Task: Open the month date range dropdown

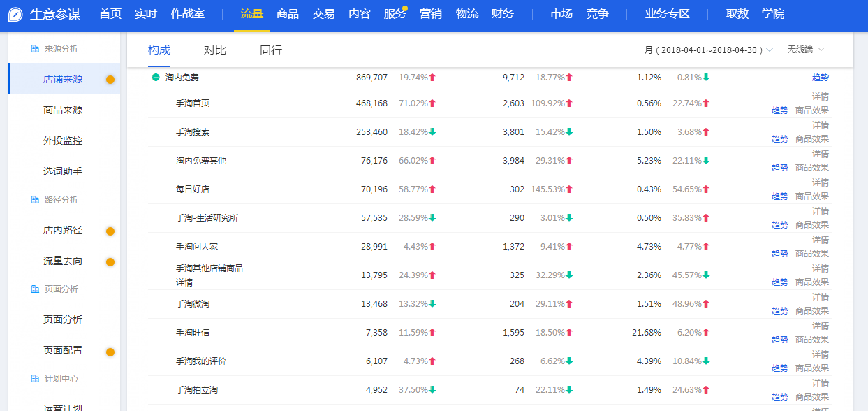Action: click(x=708, y=50)
